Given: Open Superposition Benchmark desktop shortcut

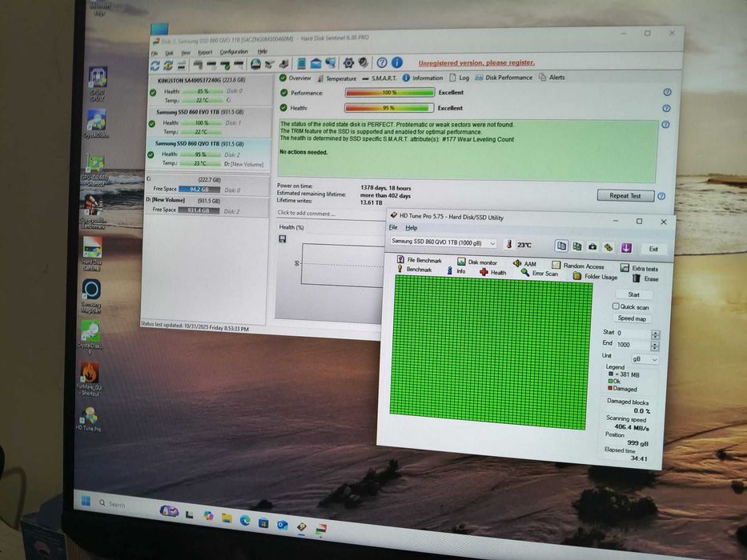Looking at the screenshot, I should (93, 212).
